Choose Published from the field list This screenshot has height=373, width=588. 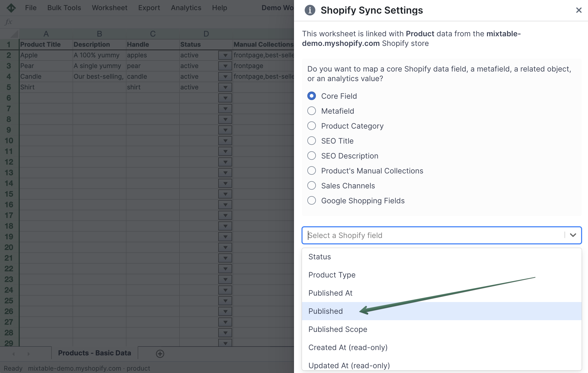325,311
